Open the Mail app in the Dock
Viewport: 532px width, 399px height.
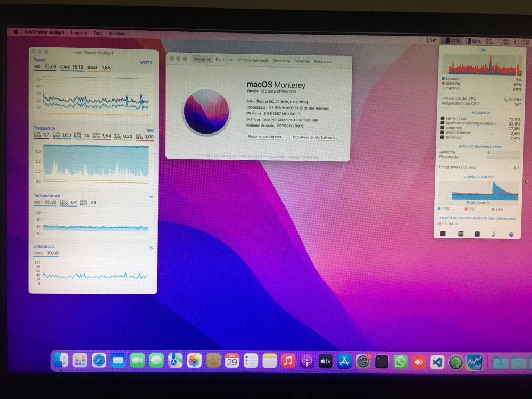(118, 361)
